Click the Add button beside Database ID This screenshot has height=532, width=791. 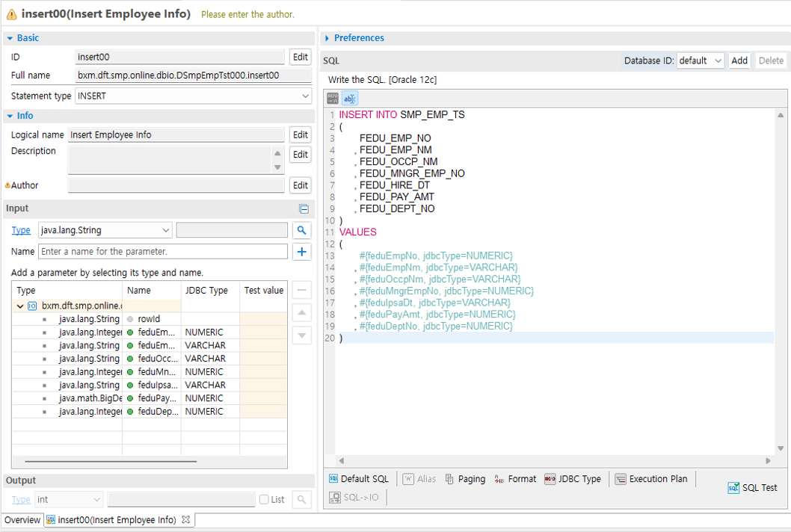pyautogui.click(x=739, y=61)
